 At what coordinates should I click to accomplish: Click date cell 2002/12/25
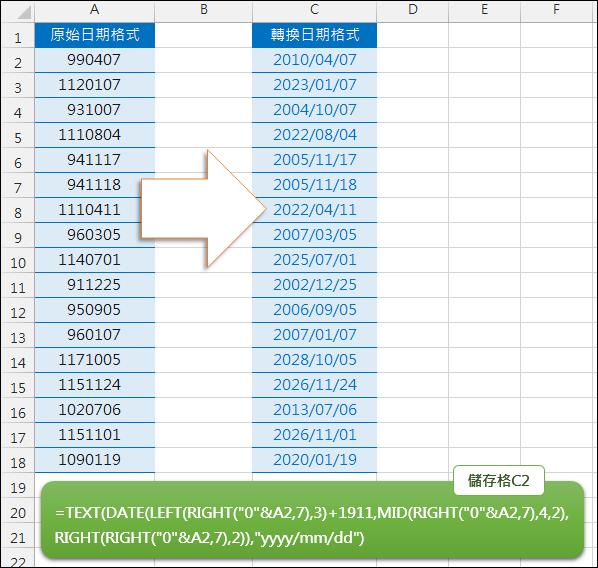[x=314, y=285]
